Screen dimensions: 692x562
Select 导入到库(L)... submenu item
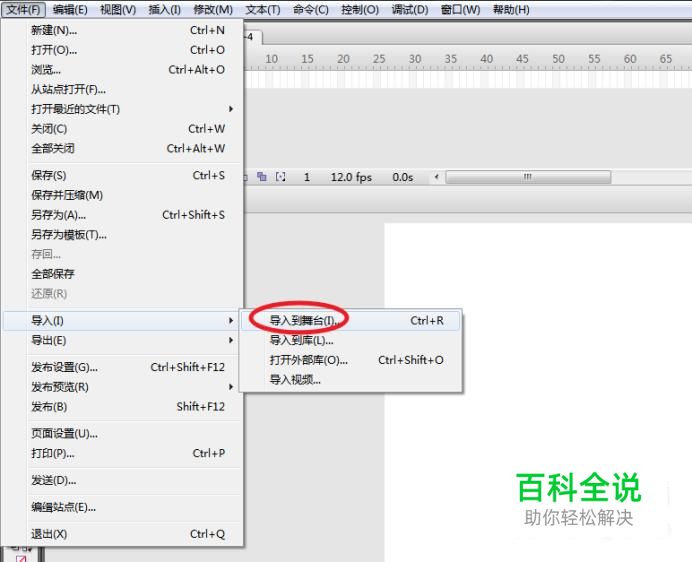pyautogui.click(x=351, y=340)
